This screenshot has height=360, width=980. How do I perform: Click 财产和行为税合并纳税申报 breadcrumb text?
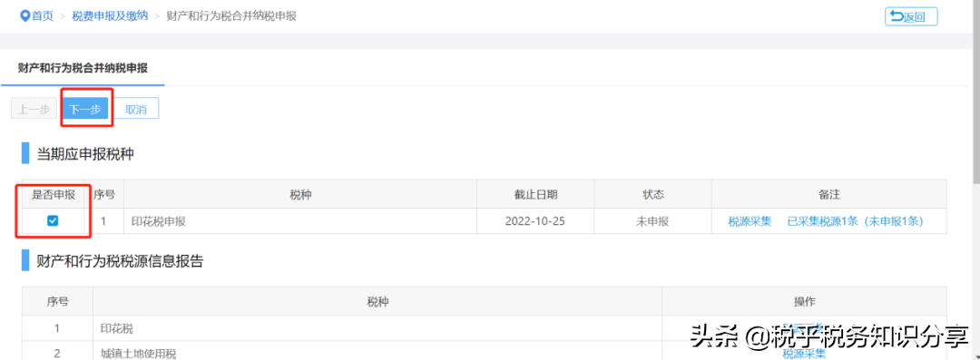(231, 15)
